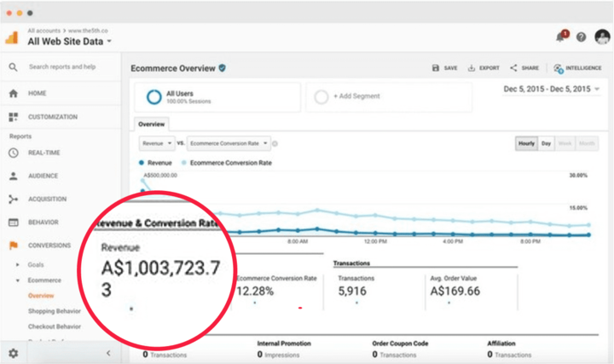Click the Google Analytics logo
Viewport: 614px width, 364px height.
13,38
